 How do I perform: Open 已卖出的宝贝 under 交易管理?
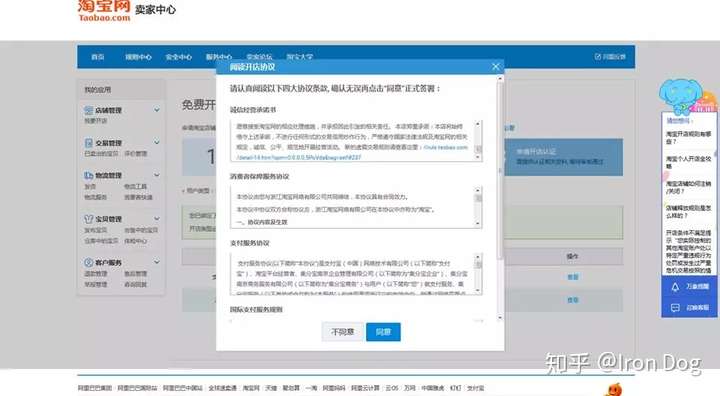101,153
